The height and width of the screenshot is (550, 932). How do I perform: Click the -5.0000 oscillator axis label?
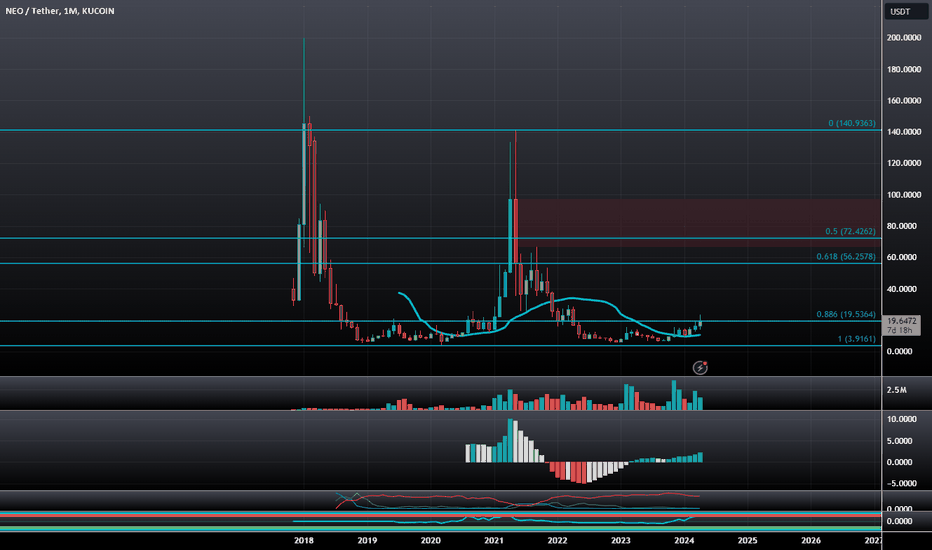point(901,483)
